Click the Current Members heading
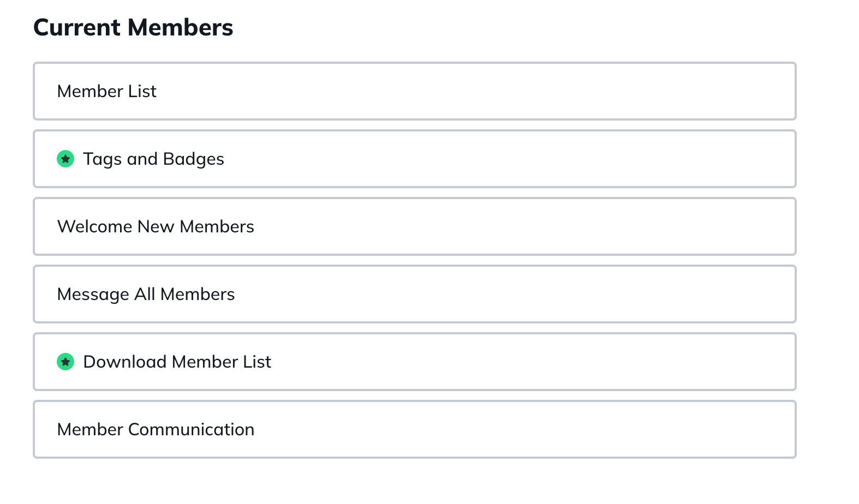This screenshot has height=504, width=859. pos(133,27)
